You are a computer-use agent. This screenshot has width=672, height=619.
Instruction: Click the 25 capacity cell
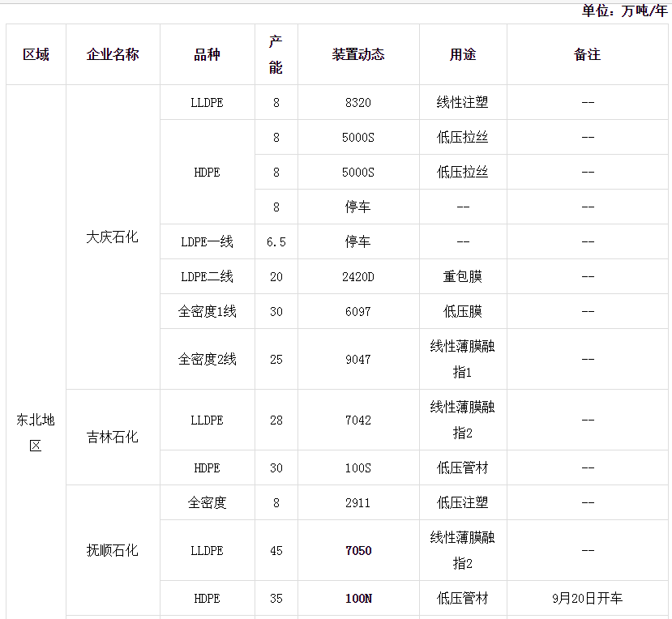pos(276,359)
